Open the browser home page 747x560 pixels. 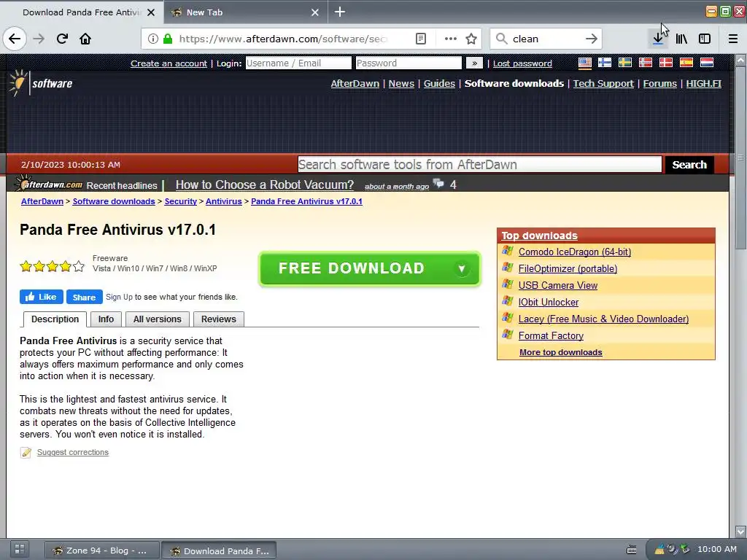tap(85, 39)
